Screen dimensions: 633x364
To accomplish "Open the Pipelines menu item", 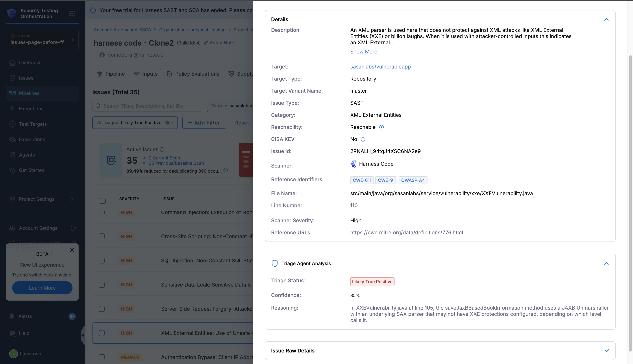I will [42, 93].
